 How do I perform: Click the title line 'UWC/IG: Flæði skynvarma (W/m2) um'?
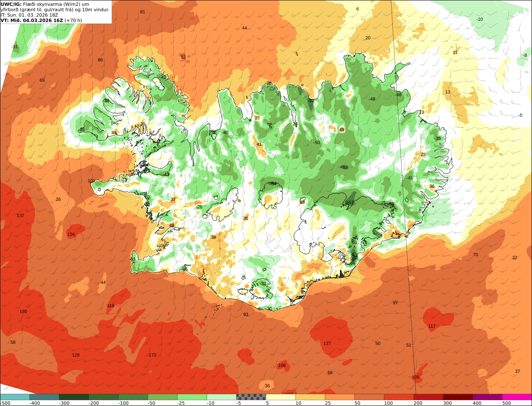tap(45, 4)
